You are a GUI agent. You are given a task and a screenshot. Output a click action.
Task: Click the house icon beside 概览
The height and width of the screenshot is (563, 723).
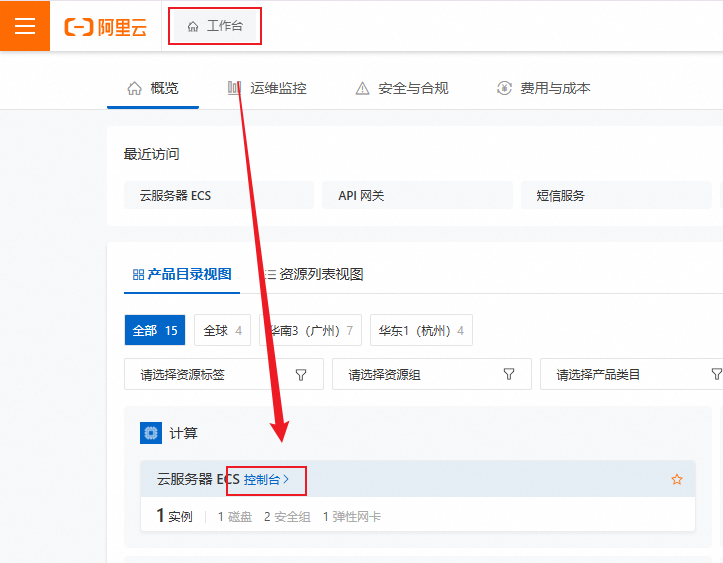135,88
